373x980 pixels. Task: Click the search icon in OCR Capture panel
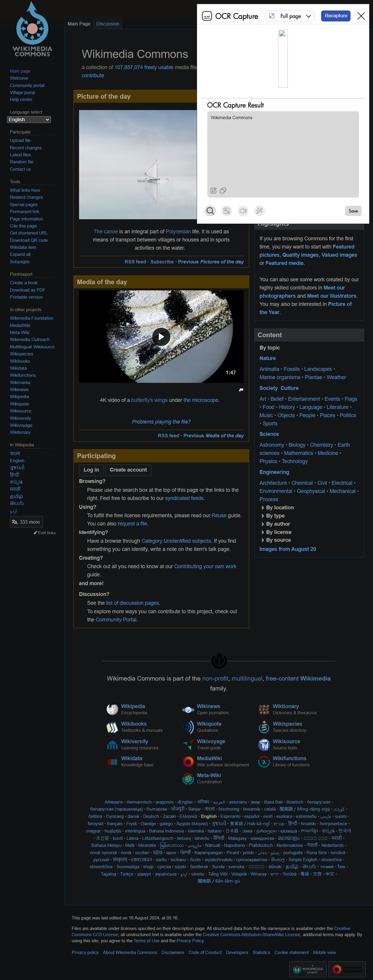point(210,211)
